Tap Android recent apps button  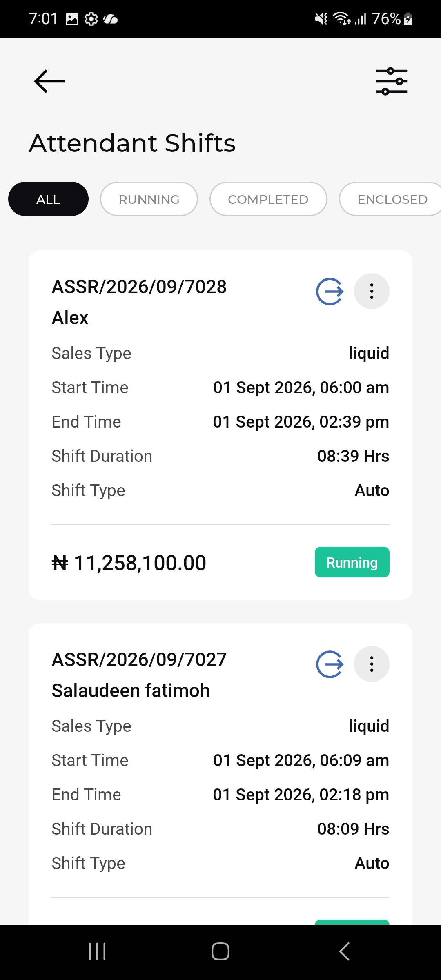pos(98,951)
